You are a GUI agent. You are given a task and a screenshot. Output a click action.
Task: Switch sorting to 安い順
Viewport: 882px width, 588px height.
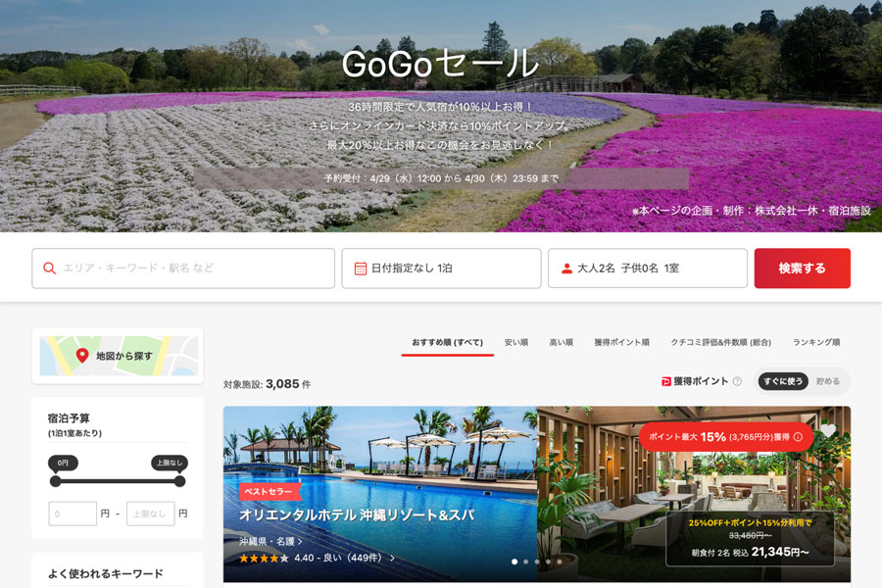pos(516,343)
